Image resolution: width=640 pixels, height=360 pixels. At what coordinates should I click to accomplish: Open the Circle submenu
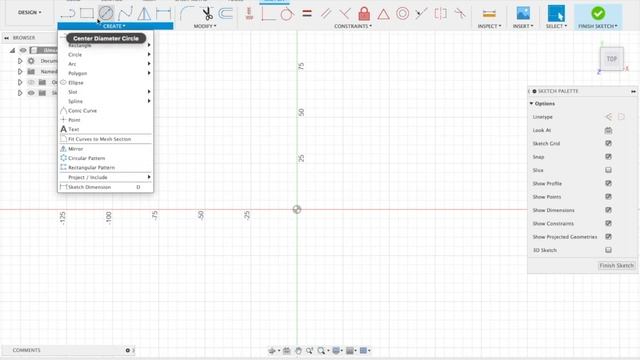coord(106,55)
